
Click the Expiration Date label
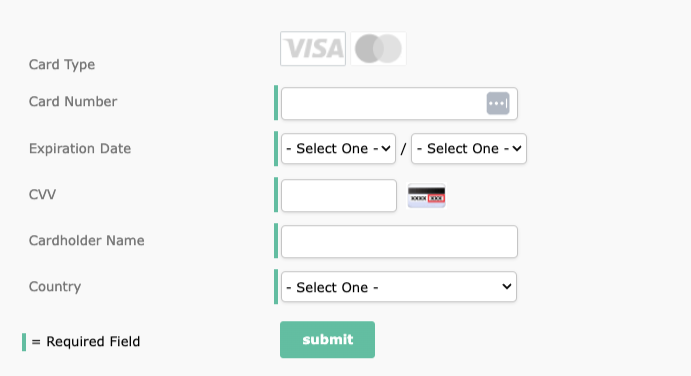[x=80, y=149]
